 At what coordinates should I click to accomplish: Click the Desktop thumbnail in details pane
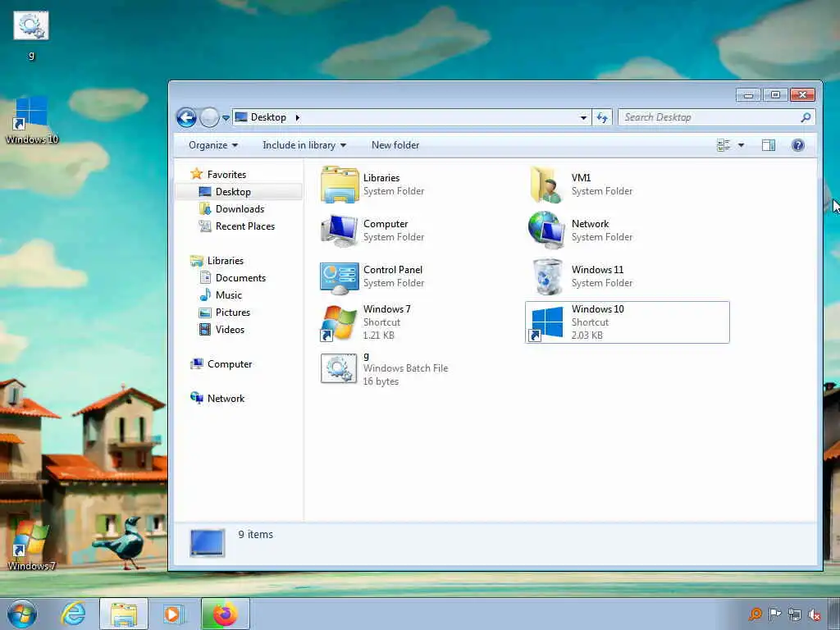pos(208,543)
